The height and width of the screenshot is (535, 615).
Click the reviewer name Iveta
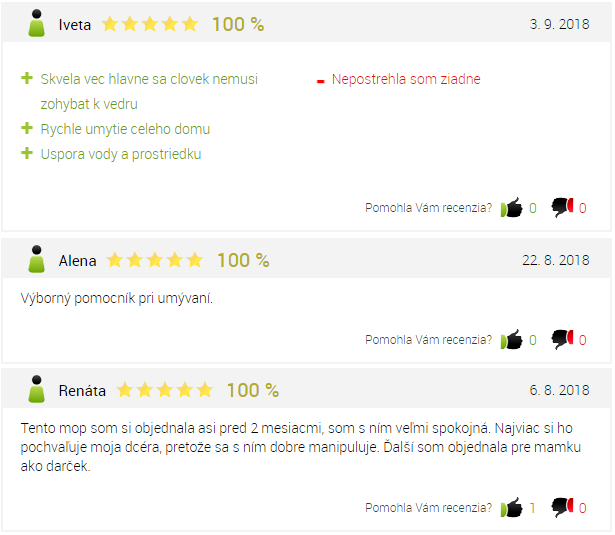(75, 25)
